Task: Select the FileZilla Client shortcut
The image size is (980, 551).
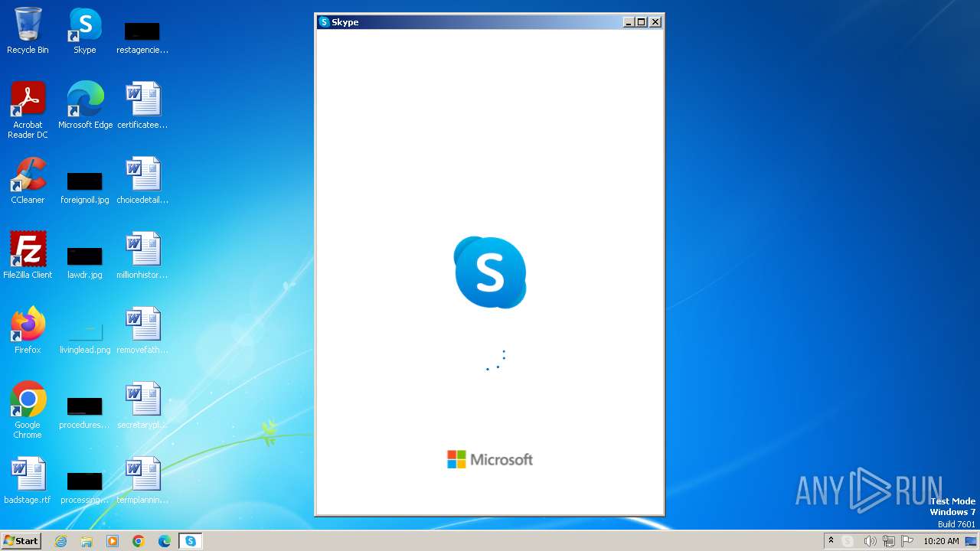Action: point(28,255)
